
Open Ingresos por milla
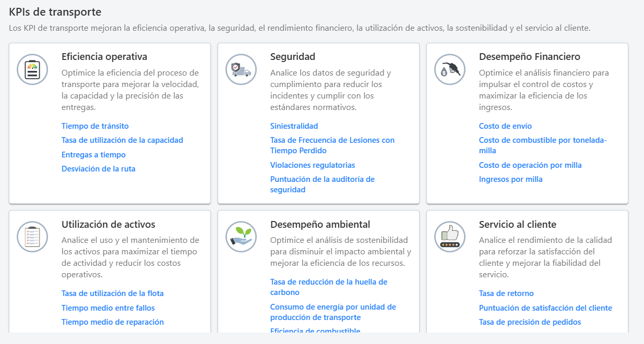[511, 179]
